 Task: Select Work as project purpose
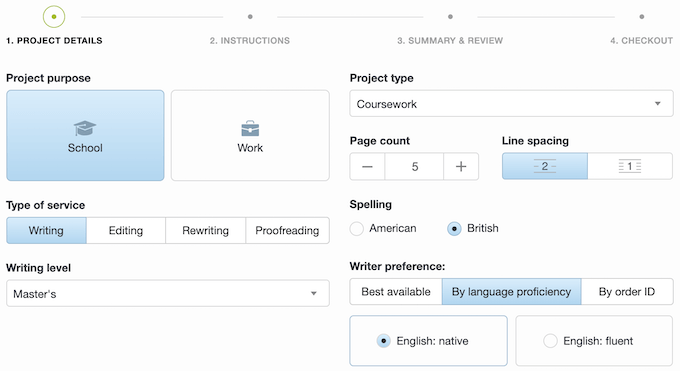250,135
